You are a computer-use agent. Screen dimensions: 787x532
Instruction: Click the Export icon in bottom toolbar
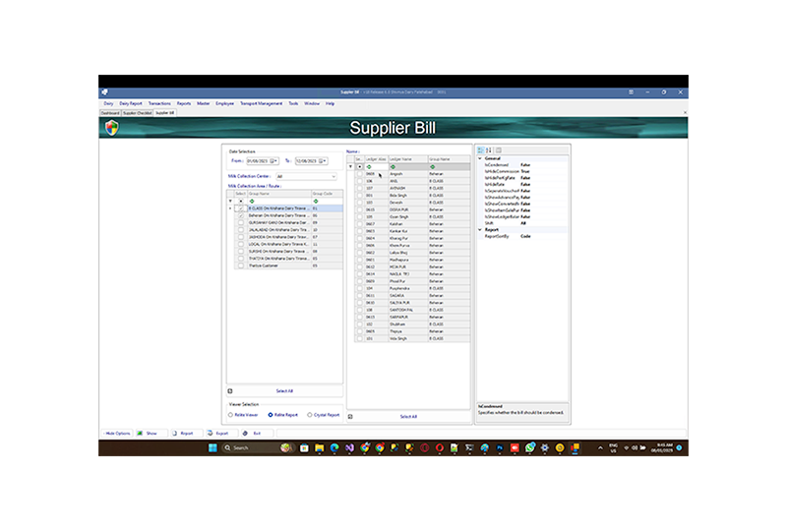click(x=210, y=433)
